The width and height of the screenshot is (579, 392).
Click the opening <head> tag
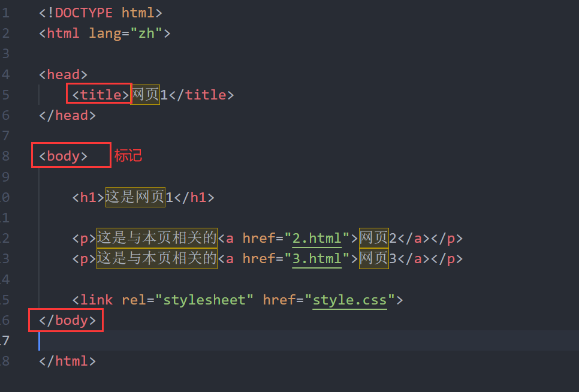[x=63, y=74]
